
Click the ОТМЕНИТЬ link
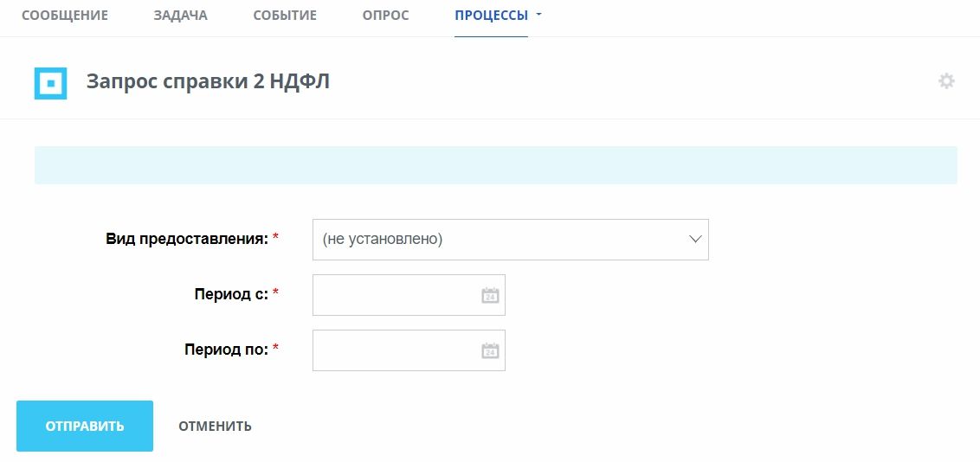(x=215, y=426)
